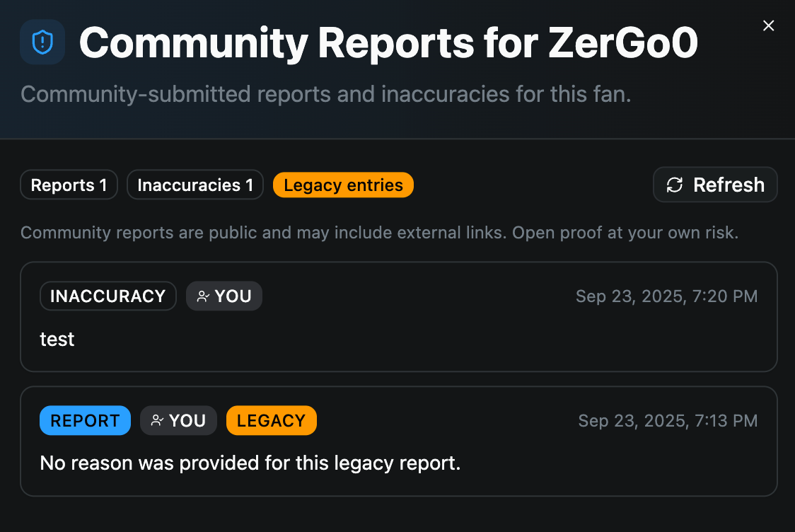The width and height of the screenshot is (795, 532).
Task: Click the 7:13 PM timestamp
Action: click(x=668, y=421)
